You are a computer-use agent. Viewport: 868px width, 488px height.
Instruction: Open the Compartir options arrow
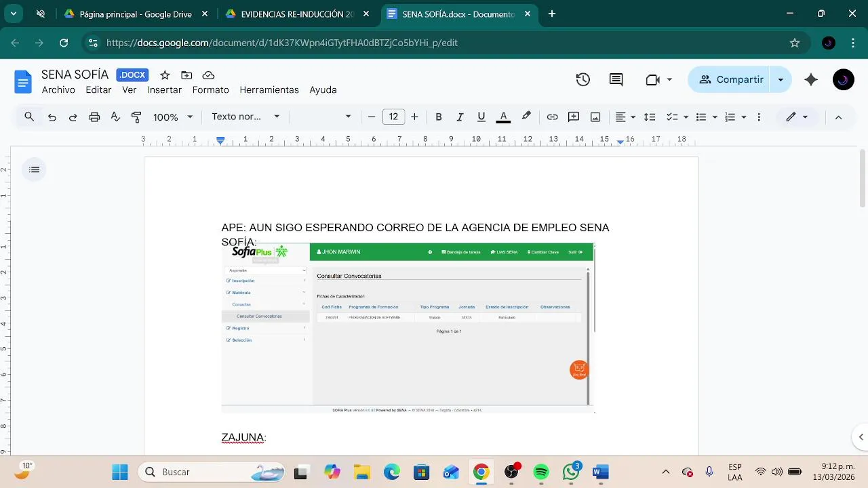781,80
